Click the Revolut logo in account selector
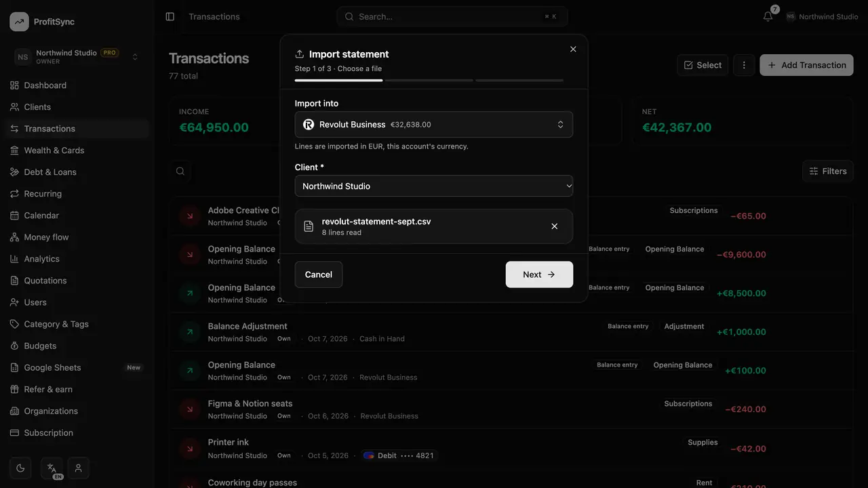This screenshot has height=488, width=868. tap(309, 125)
